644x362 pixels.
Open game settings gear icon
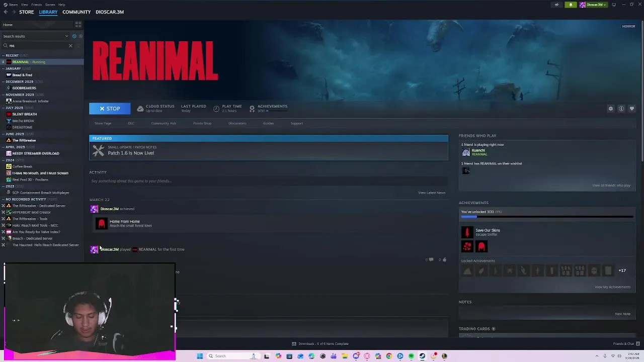(611, 109)
